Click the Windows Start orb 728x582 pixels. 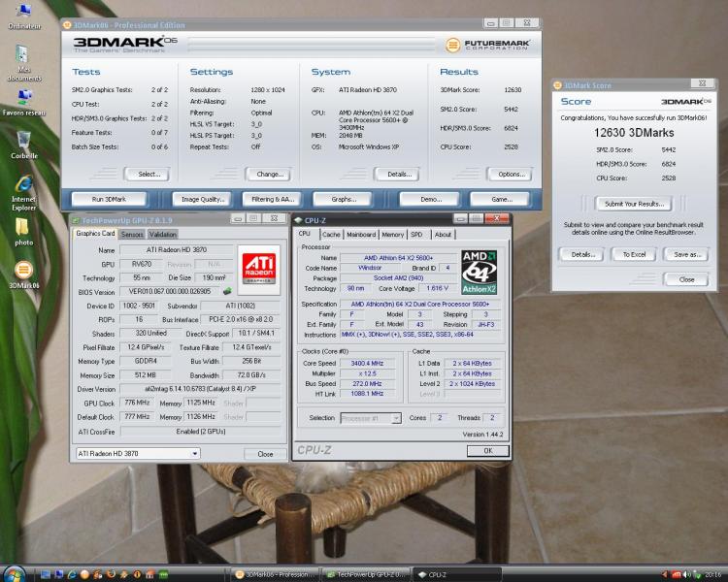15,574
